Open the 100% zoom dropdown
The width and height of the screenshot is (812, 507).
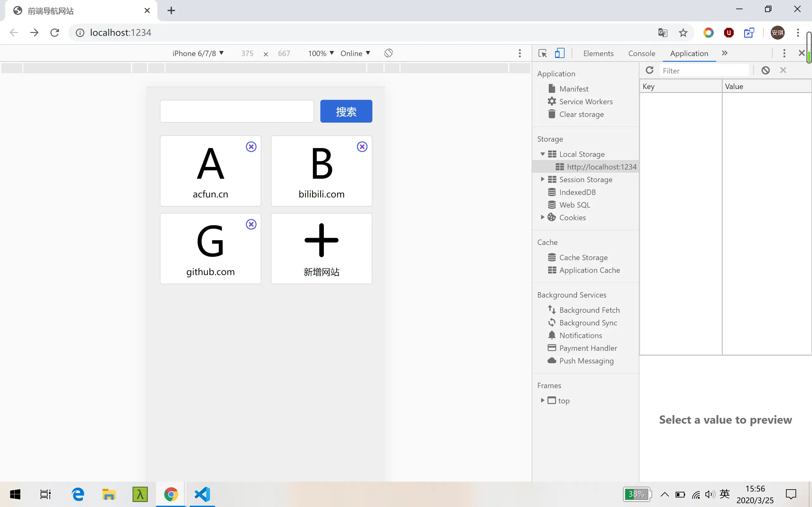pyautogui.click(x=320, y=53)
